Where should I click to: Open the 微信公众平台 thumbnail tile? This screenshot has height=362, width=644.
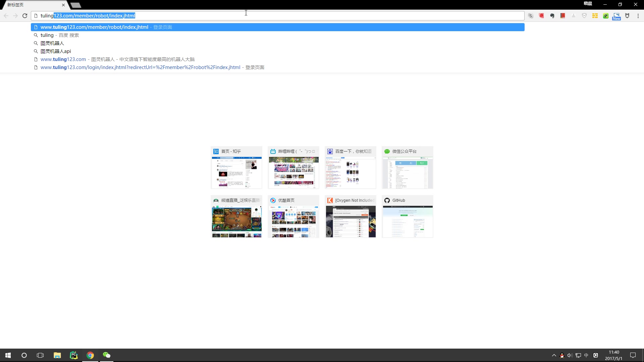[x=408, y=168]
